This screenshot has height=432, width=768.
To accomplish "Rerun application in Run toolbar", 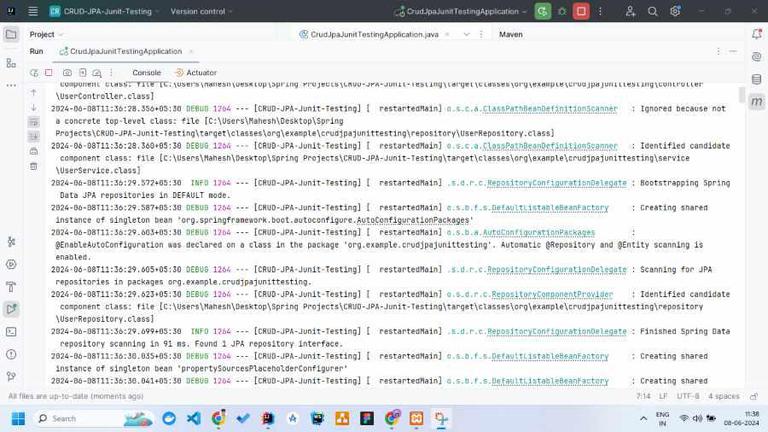I will pos(34,72).
